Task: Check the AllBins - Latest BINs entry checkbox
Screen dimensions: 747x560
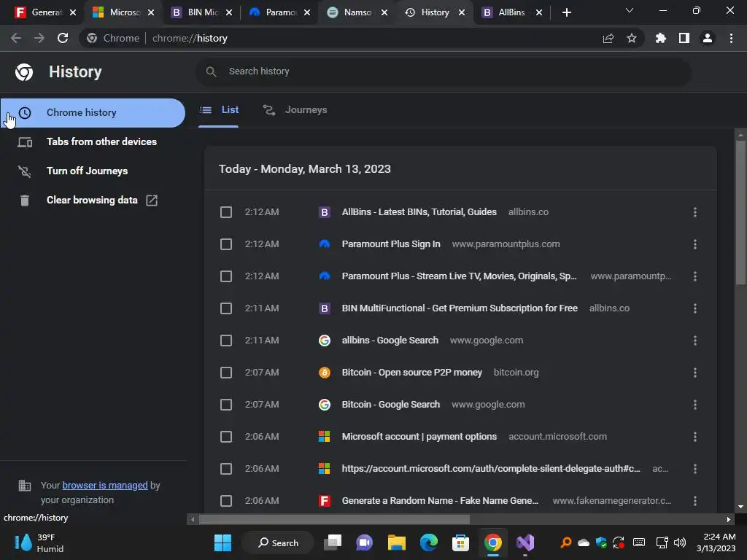Action: coord(226,212)
